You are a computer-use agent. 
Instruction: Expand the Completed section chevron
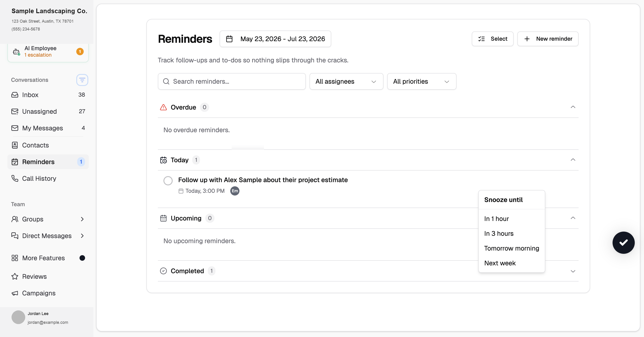tap(573, 271)
